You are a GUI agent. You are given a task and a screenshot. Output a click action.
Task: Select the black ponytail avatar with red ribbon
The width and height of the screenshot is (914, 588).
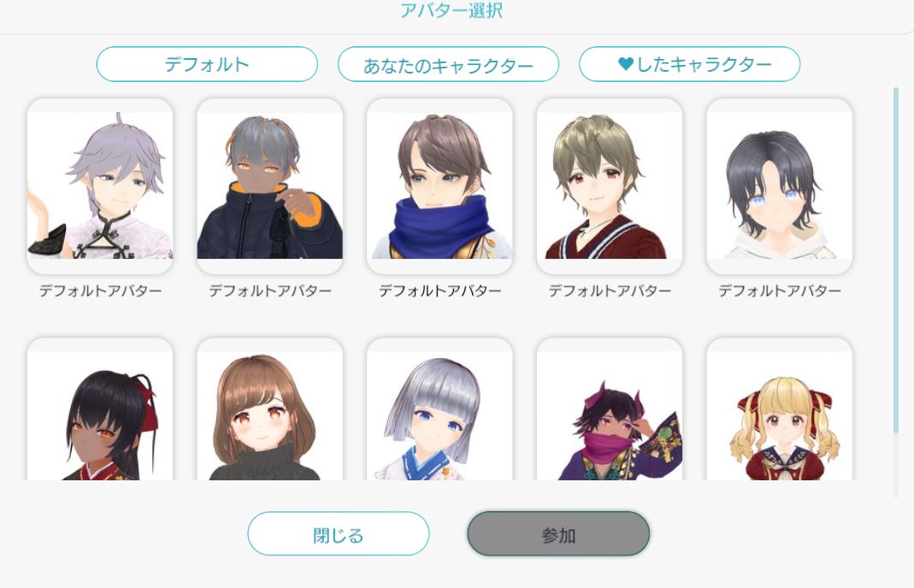pos(100,409)
